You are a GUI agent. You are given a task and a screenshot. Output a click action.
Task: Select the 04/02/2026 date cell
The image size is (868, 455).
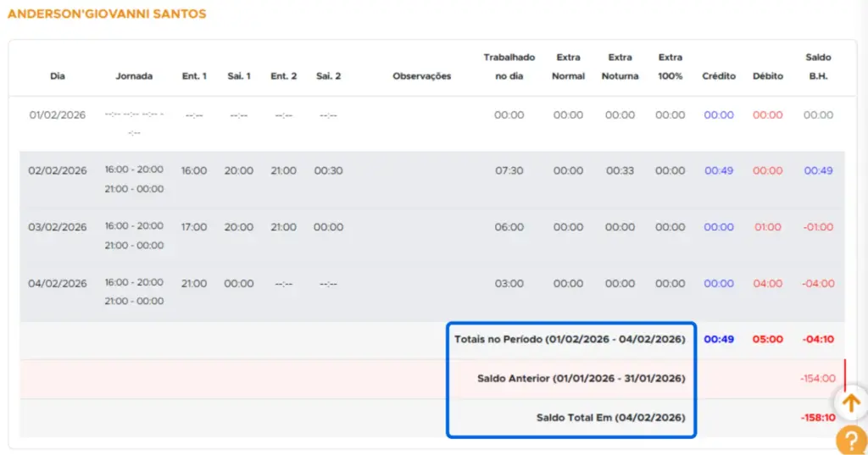point(58,284)
